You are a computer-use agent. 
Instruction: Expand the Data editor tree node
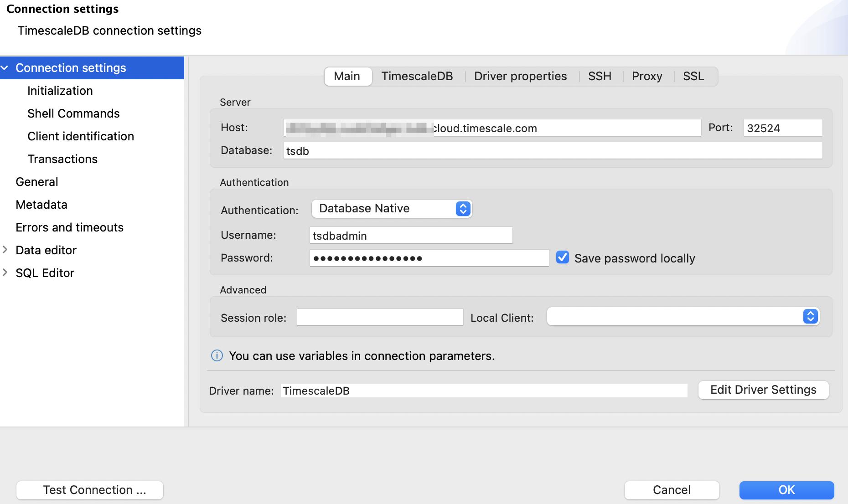point(5,250)
